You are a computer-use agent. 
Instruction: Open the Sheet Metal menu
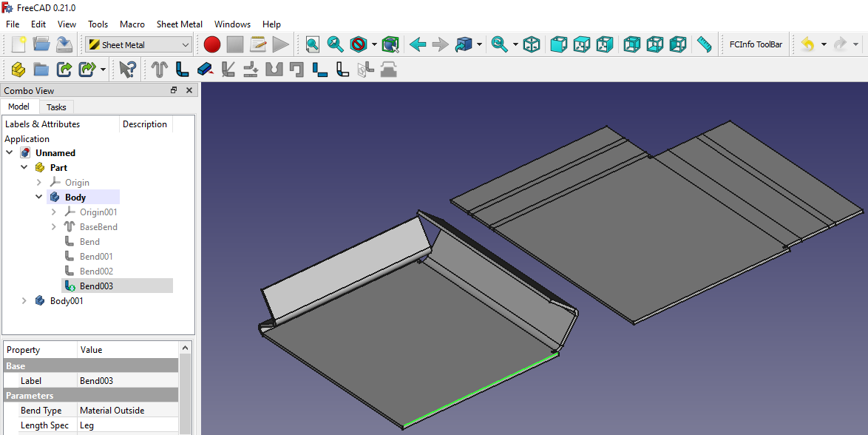pos(179,24)
